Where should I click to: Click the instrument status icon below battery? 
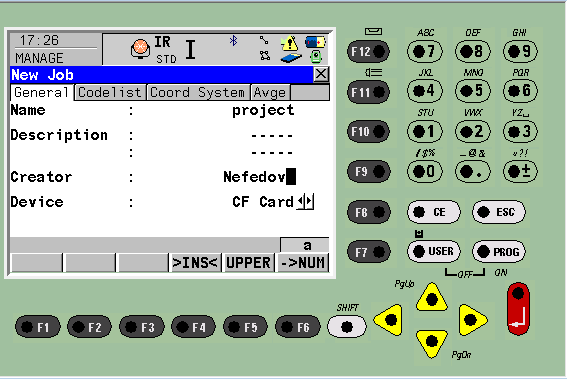(316, 57)
